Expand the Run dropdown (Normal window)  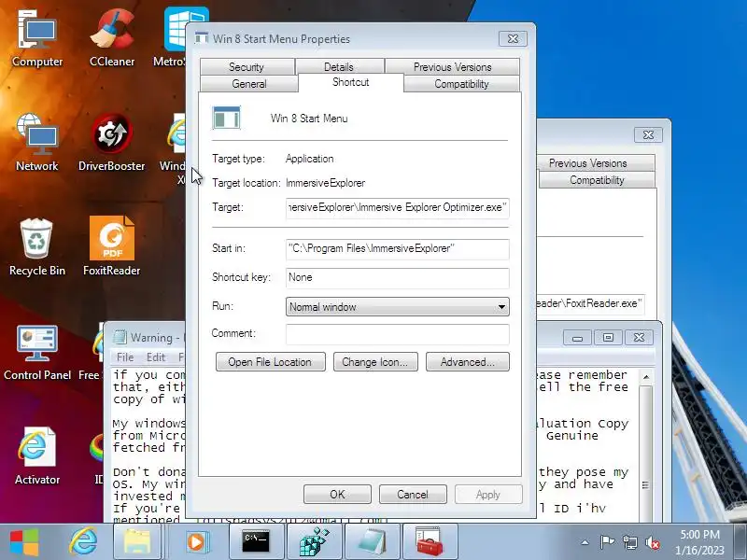(398, 307)
